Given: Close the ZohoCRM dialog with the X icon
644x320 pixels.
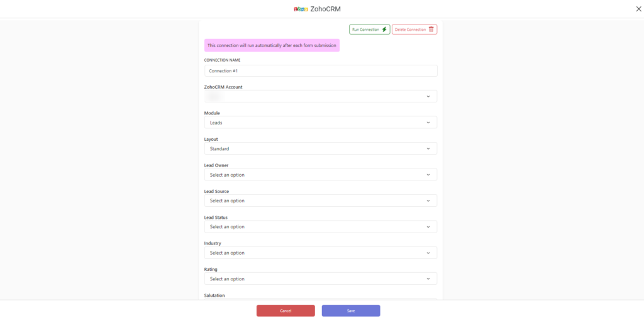Looking at the screenshot, I should pos(638,9).
